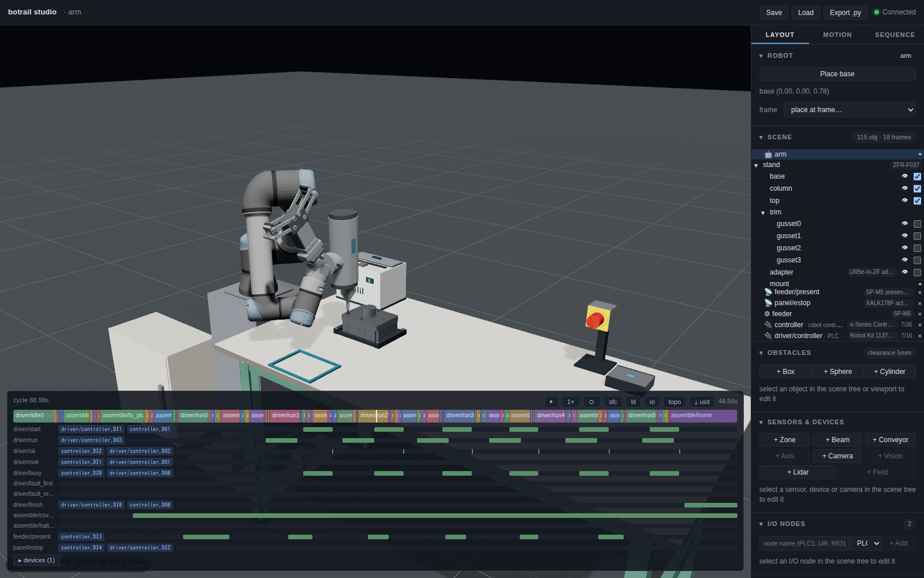The height and width of the screenshot is (578, 924).
Task: Click feeder/present sensor icon
Action: pyautogui.click(x=768, y=292)
